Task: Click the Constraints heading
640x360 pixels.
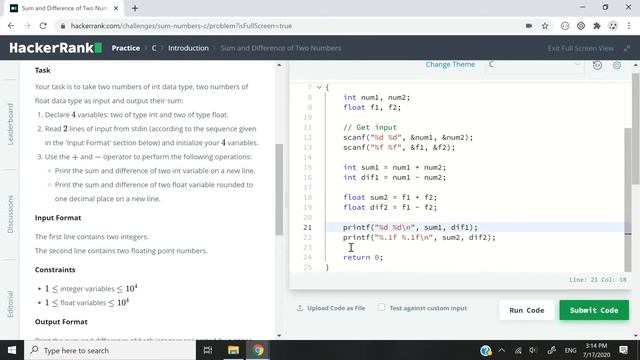Action: (55, 269)
